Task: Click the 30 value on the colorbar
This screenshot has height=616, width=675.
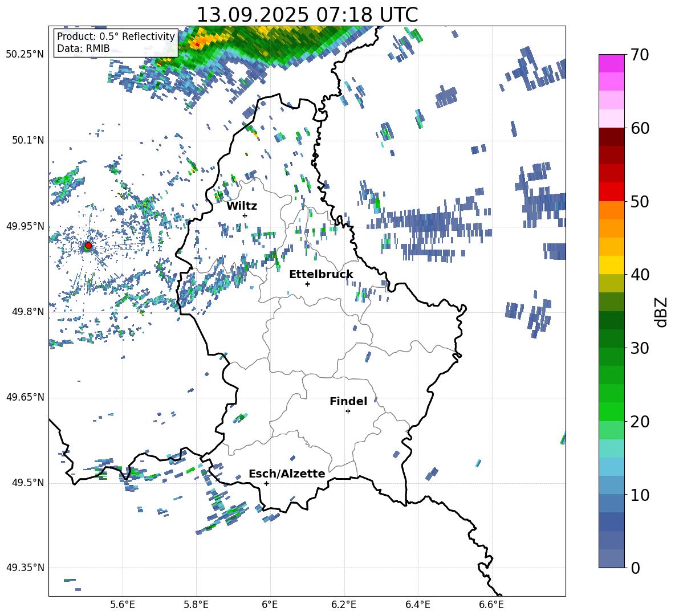Action: (x=640, y=348)
